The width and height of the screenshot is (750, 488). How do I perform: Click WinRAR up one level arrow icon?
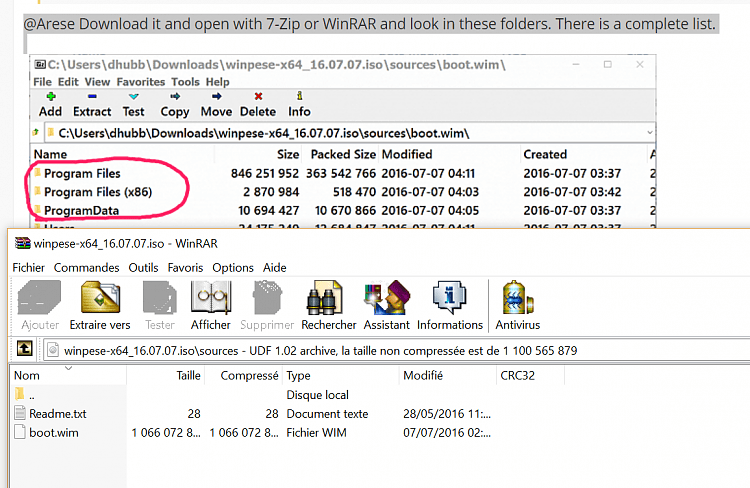click(24, 348)
